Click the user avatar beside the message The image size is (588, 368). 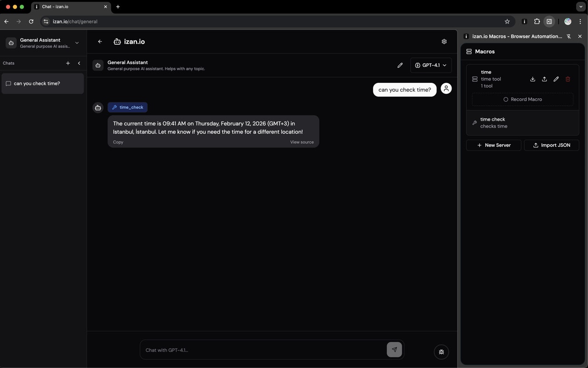coord(446,88)
